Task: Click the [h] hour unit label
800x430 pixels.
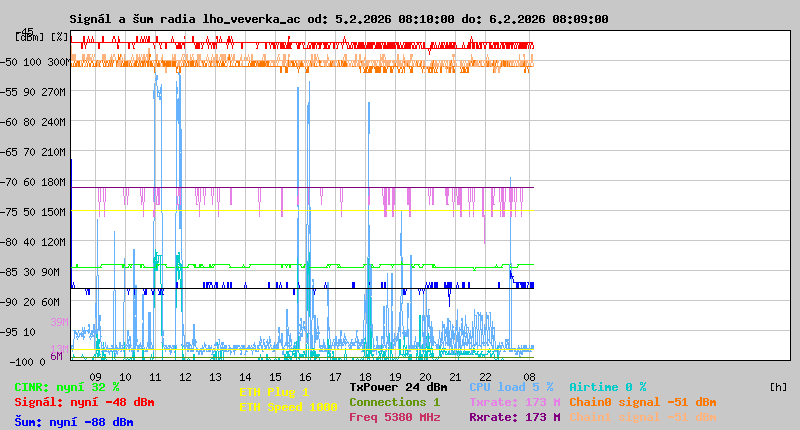Action: click(x=778, y=387)
